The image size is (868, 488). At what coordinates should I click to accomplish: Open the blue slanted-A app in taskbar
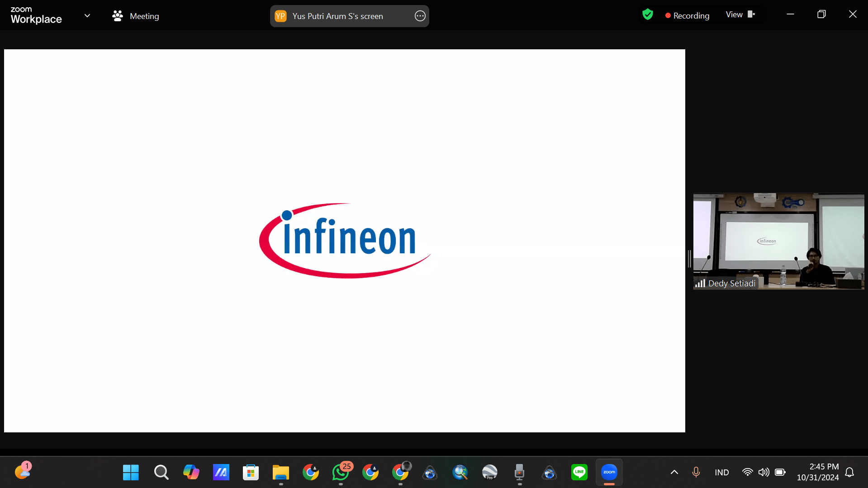click(x=221, y=472)
